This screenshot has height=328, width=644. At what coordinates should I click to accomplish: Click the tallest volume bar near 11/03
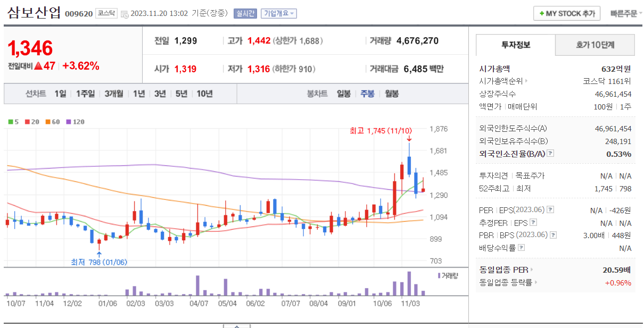(x=409, y=284)
